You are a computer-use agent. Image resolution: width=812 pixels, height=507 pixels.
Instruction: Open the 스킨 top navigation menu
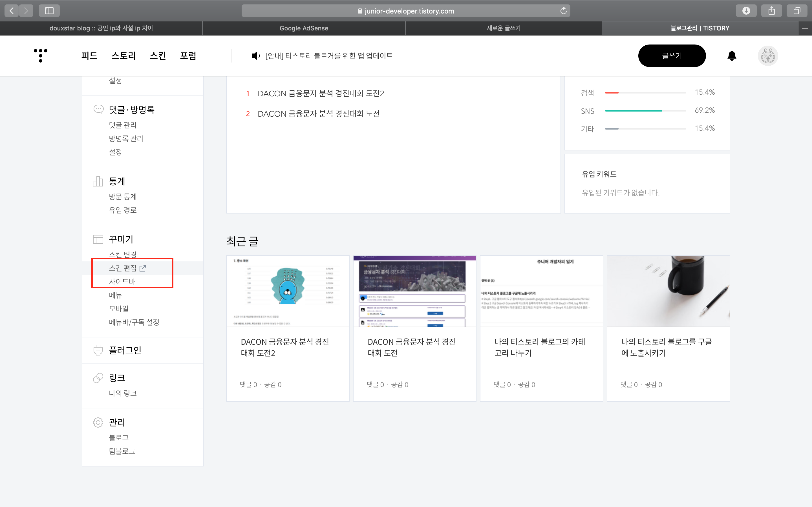pos(158,56)
